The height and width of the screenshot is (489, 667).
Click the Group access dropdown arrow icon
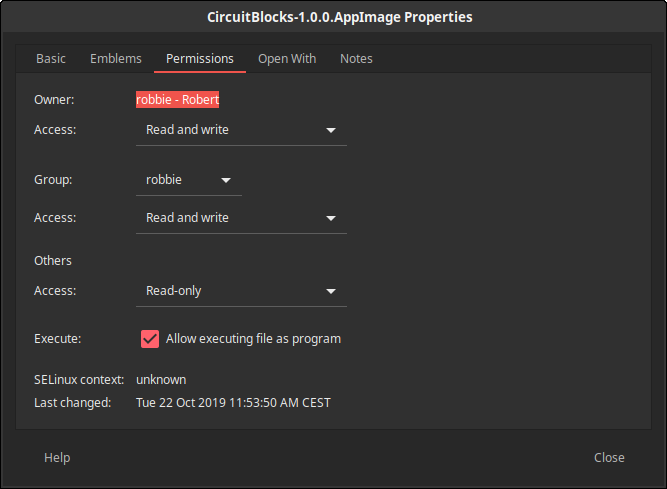[x=331, y=218]
